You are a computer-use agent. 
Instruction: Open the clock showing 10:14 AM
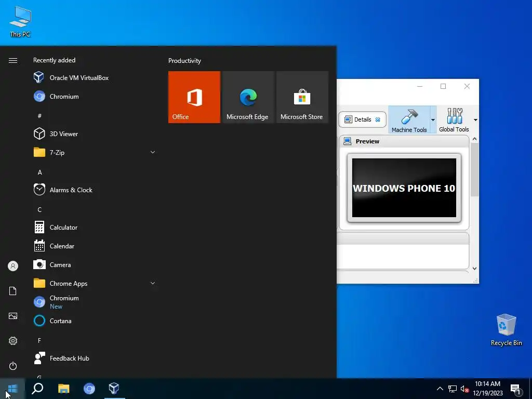(487, 389)
